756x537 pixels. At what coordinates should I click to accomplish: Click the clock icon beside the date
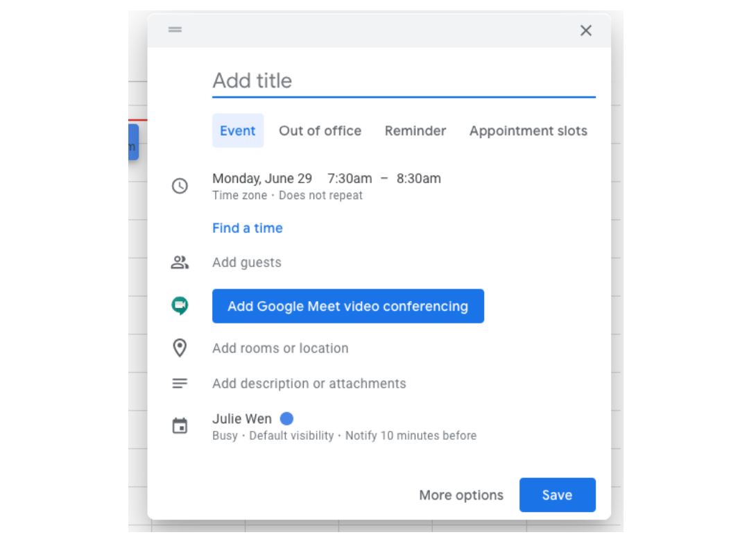tap(180, 186)
